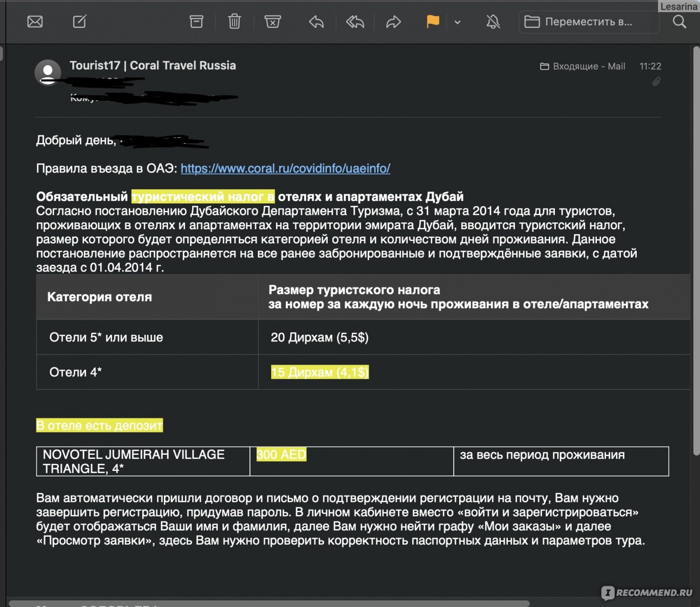Click the highlighted 300 AED value
Viewport: 700px width, 607px height.
pos(281,454)
